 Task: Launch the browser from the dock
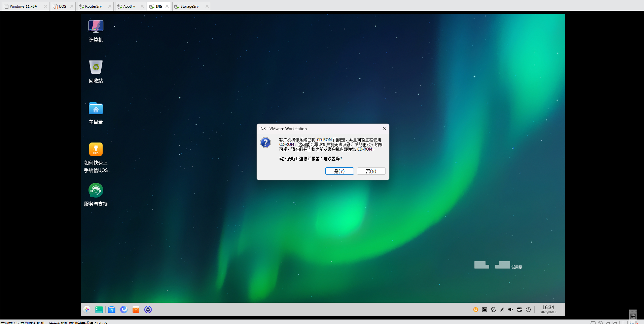[123, 310]
